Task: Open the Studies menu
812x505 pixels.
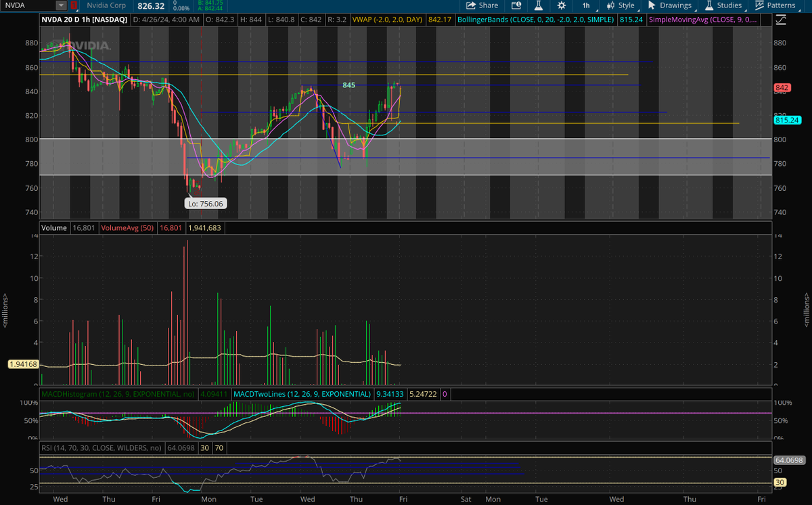Action: tap(723, 5)
